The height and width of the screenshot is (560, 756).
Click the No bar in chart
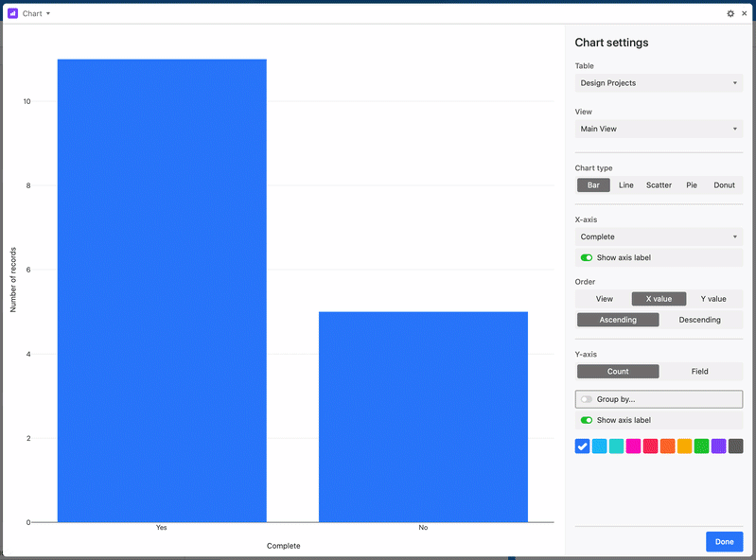point(423,417)
